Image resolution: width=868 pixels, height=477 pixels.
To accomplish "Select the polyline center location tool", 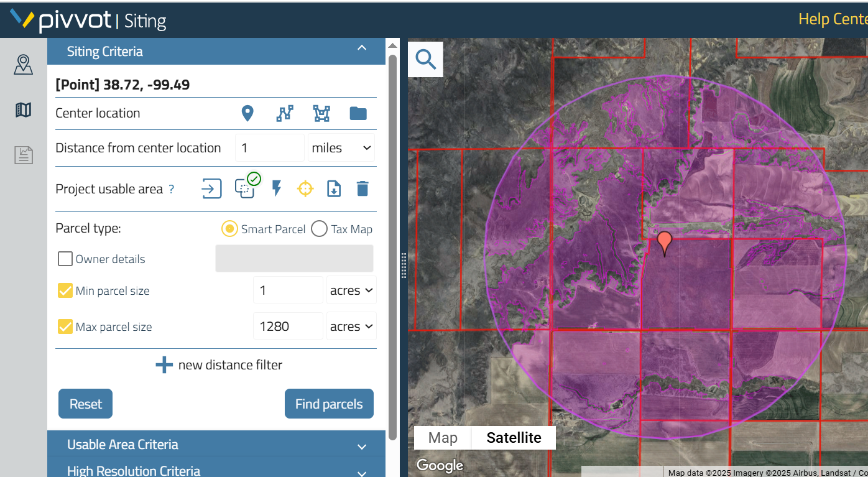I will [x=284, y=113].
